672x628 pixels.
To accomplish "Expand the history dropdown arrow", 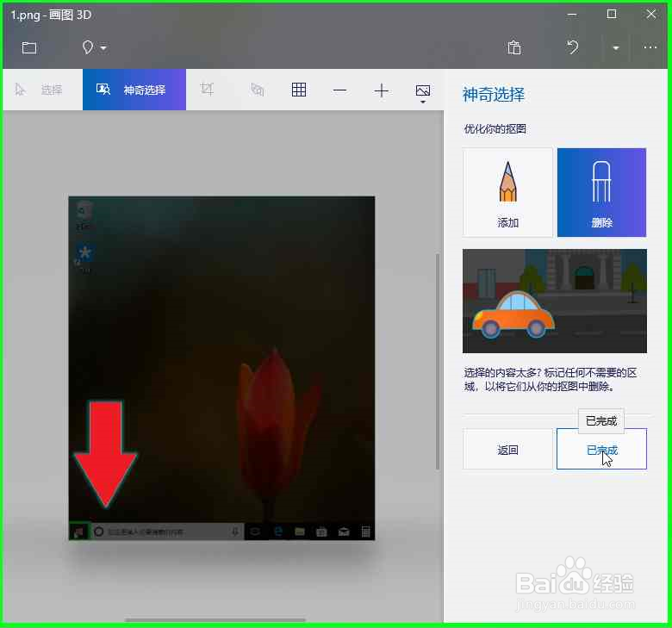I will [616, 48].
